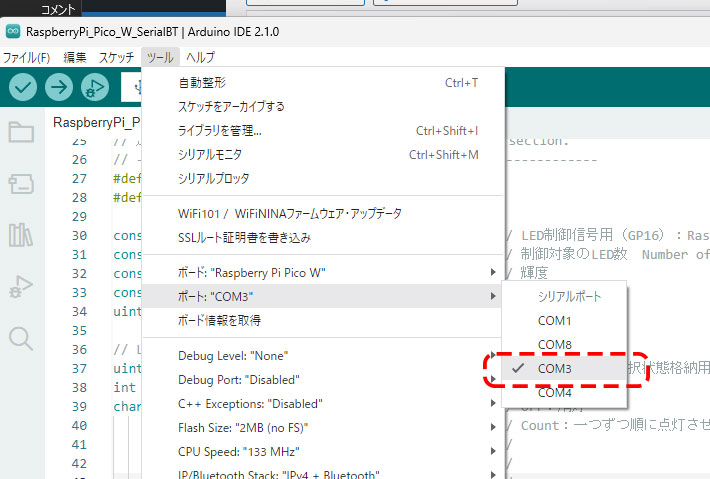Click the int keyword on line 38
This screenshot has height=479, width=710.
click(x=125, y=388)
